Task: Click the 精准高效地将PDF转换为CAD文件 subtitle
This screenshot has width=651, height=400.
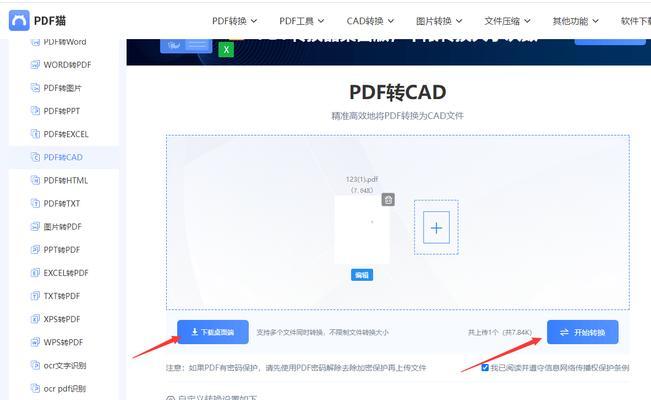Action: [x=397, y=115]
